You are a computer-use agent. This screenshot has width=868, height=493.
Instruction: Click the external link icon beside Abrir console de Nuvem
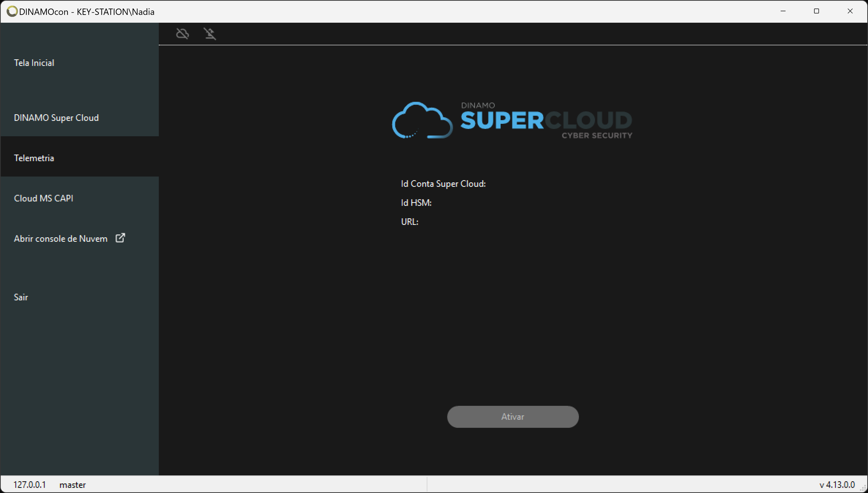click(121, 238)
